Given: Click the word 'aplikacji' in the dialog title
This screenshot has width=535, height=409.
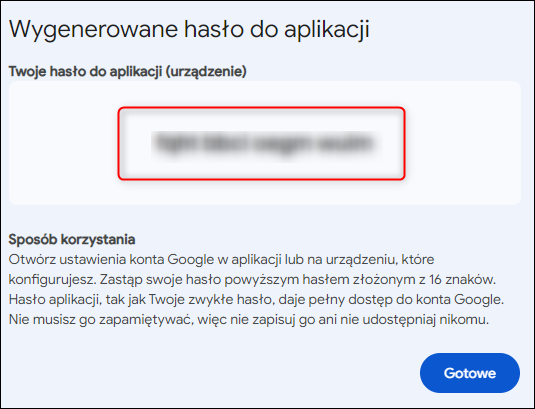Looking at the screenshot, I should pyautogui.click(x=327, y=29).
